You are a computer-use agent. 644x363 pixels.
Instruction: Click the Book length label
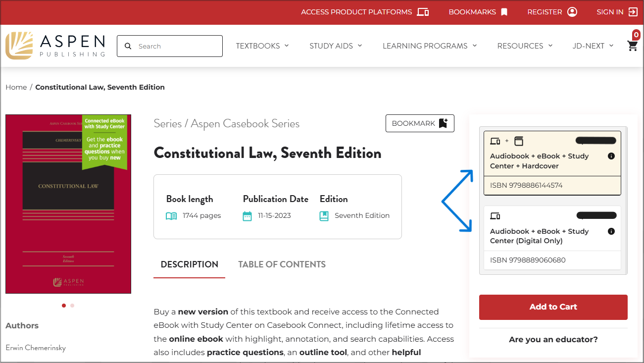coord(190,199)
